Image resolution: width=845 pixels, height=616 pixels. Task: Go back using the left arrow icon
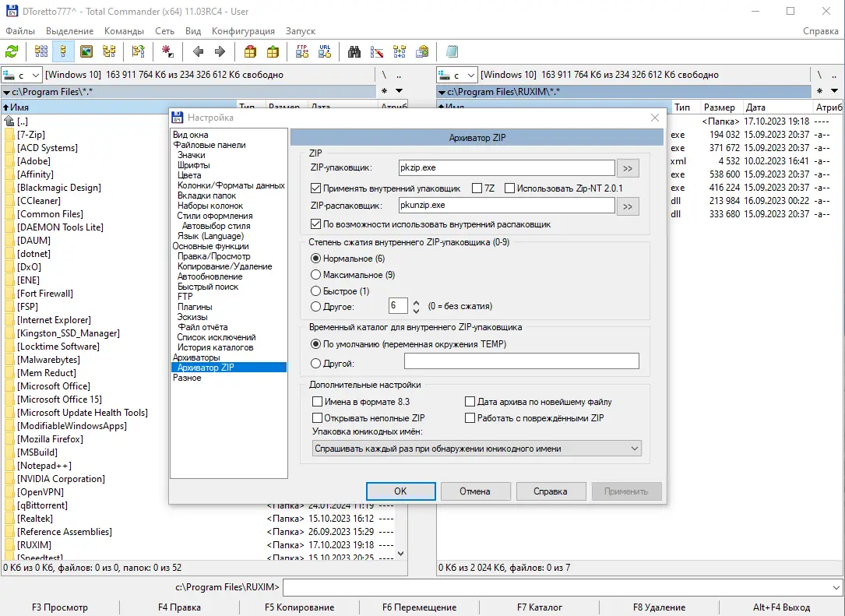[199, 51]
